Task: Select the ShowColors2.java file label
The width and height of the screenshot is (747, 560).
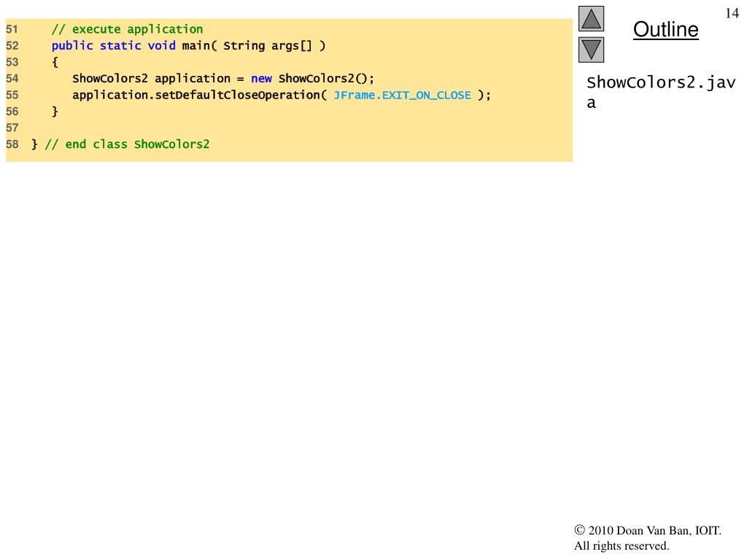Action: [x=661, y=92]
